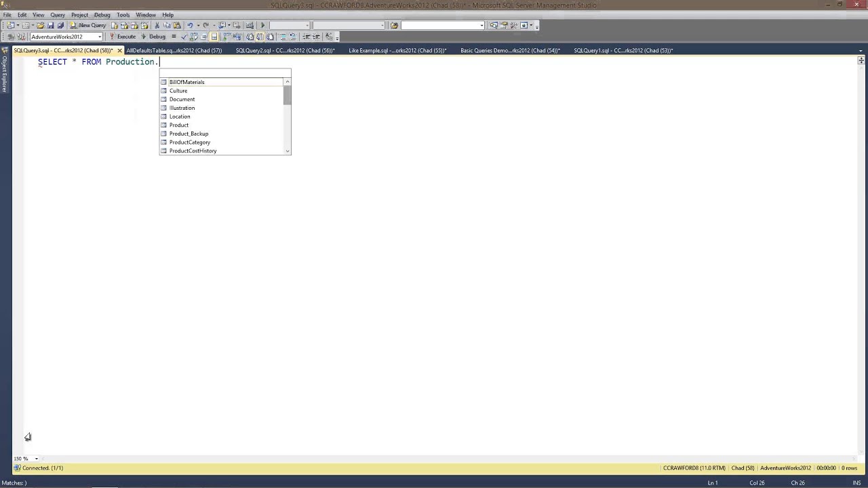Close the SQLQuery3.sql tab
Screen dimensions: 868x488
point(120,50)
